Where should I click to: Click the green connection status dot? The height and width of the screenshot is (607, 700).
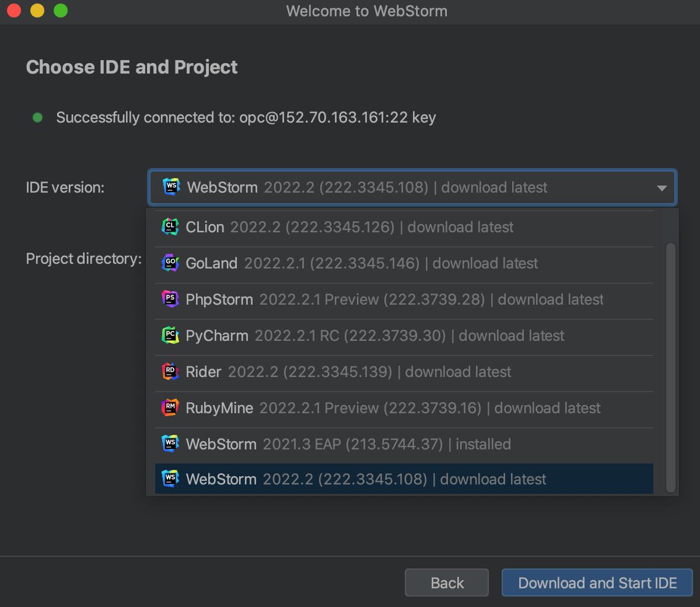pos(38,117)
